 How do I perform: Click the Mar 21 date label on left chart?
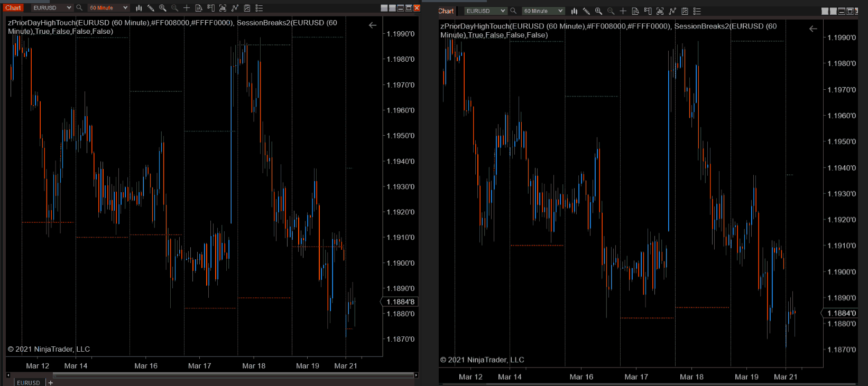pos(346,366)
